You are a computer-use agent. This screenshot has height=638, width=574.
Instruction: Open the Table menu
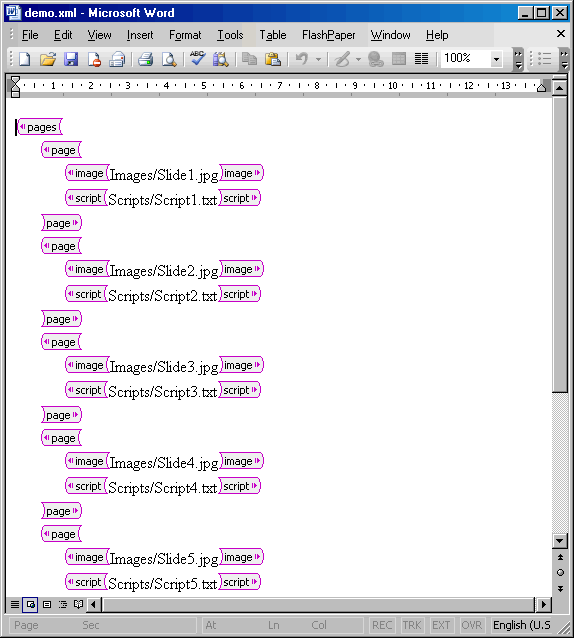pyautogui.click(x=273, y=35)
